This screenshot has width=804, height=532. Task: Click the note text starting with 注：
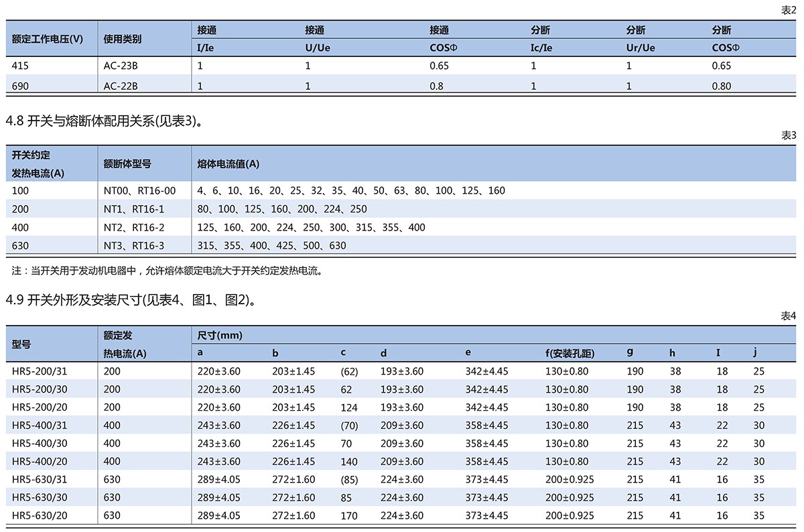pos(167,271)
